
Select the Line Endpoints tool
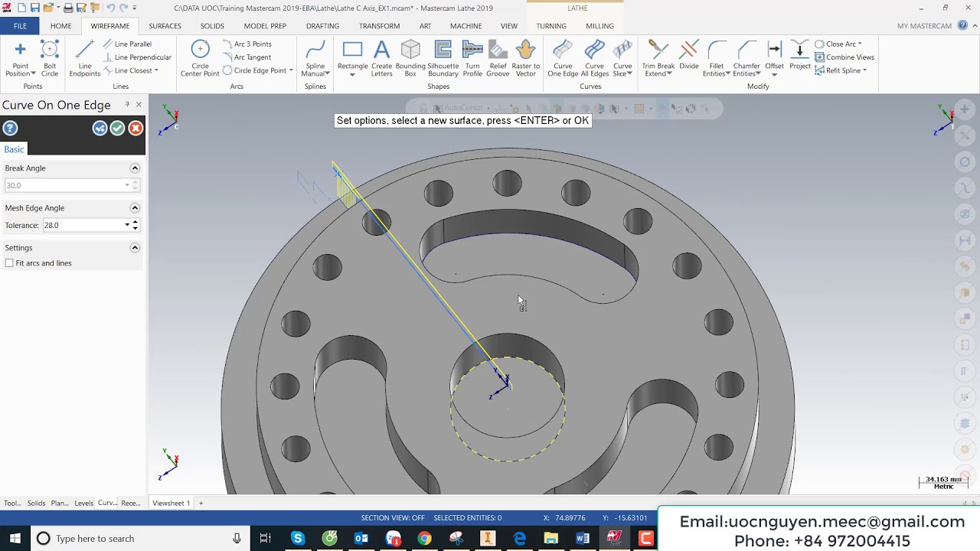coord(85,59)
